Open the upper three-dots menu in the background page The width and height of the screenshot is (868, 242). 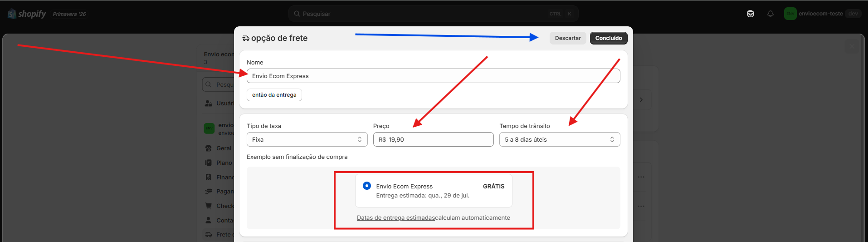click(641, 177)
